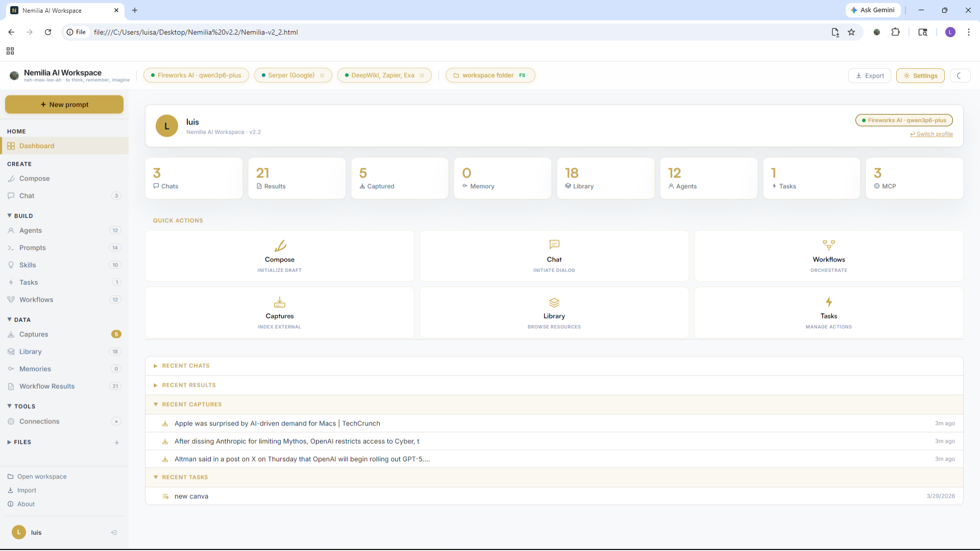Click the gear indicator on Serper (Google) pill
The height and width of the screenshot is (551, 980).
[x=322, y=76]
